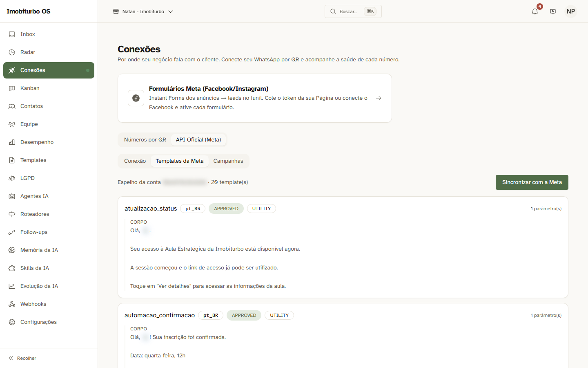The width and height of the screenshot is (588, 368).
Task: Open the Agentes IA robot icon
Action: coord(12,196)
